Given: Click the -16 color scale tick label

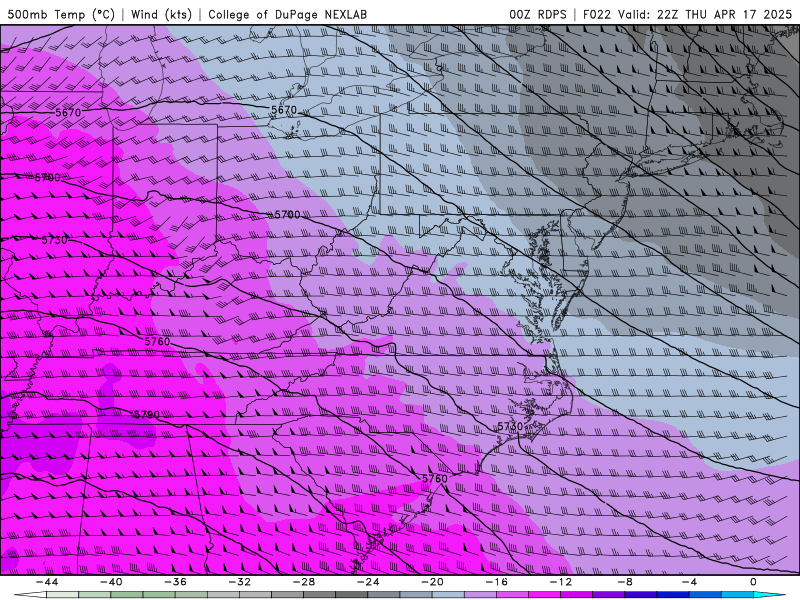Looking at the screenshot, I should pos(496,582).
